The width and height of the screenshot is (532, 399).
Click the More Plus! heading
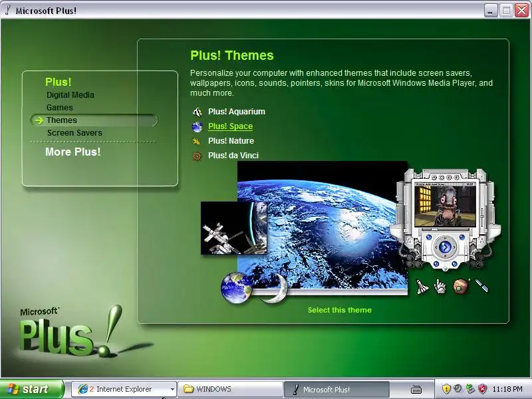tap(73, 152)
